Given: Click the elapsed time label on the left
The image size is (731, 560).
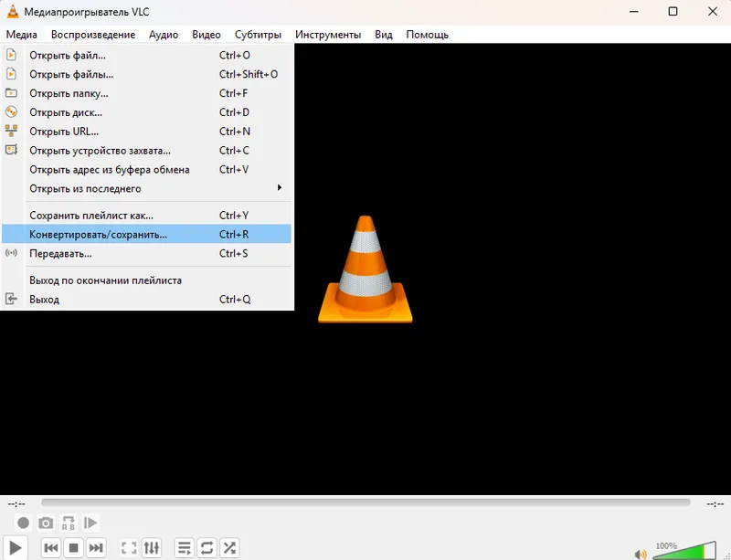Looking at the screenshot, I should 16,504.
